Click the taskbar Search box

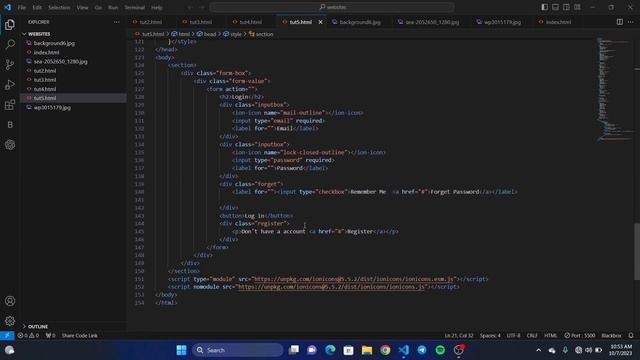coord(238,350)
